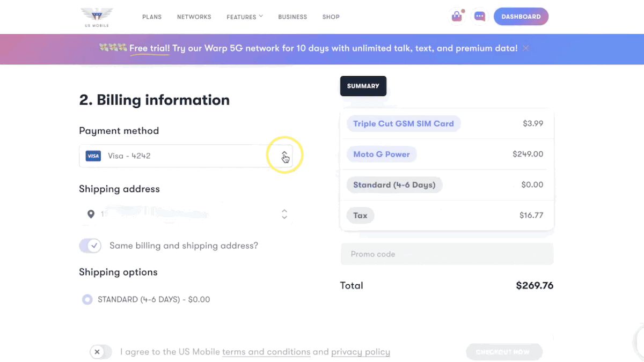This screenshot has height=362, width=644.
Task: Click the Visa card icon
Action: pyautogui.click(x=93, y=156)
